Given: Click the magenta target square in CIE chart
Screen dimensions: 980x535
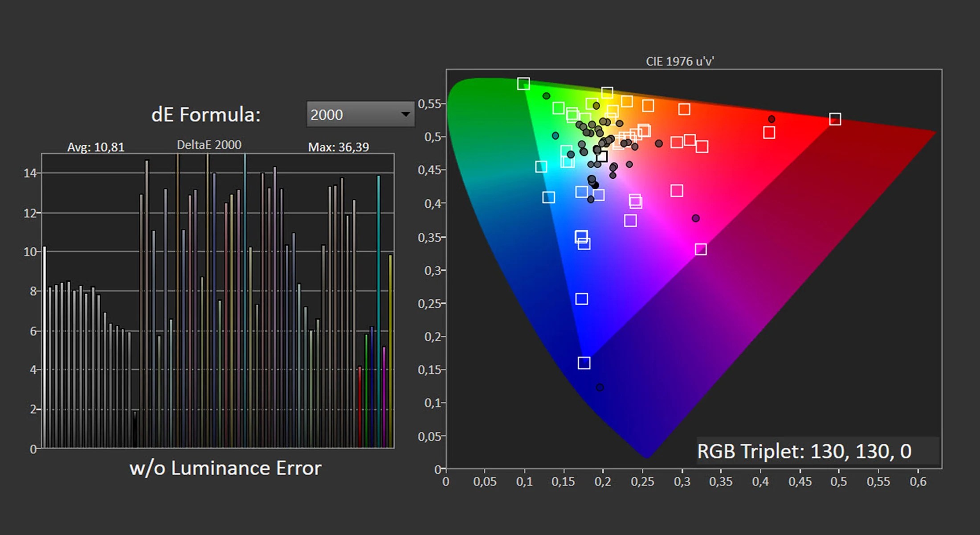Looking at the screenshot, I should (x=701, y=249).
